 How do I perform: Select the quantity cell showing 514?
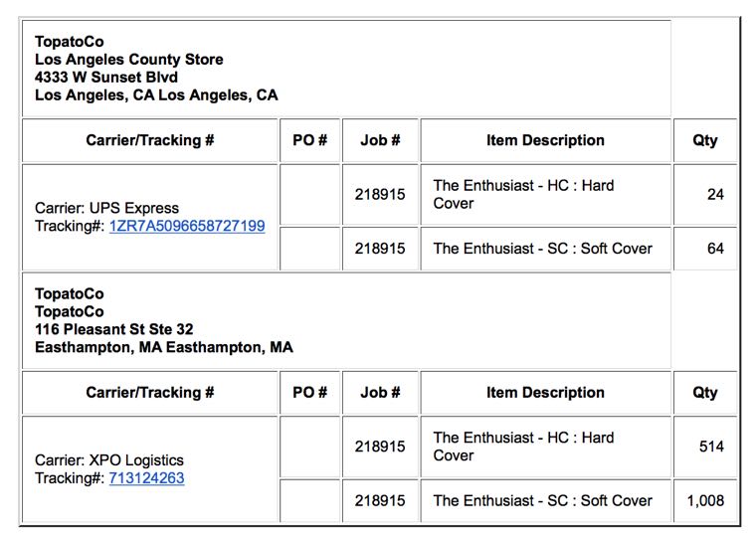(705, 447)
